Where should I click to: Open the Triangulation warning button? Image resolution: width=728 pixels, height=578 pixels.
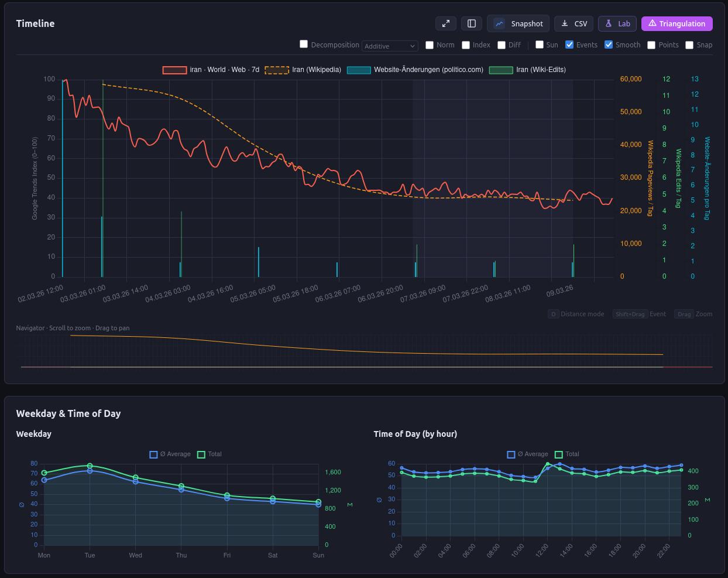[x=677, y=23]
